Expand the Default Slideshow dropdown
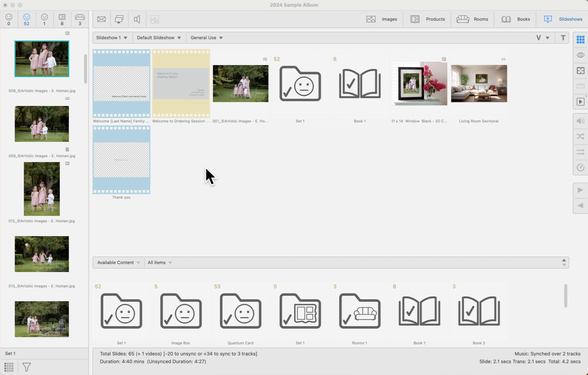The width and height of the screenshot is (588, 375). [159, 38]
